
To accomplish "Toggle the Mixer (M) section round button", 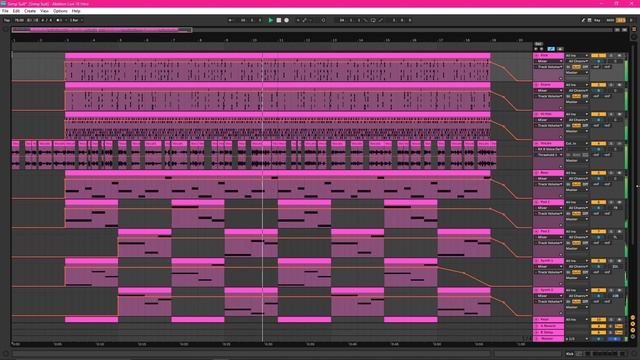I will (633, 330).
